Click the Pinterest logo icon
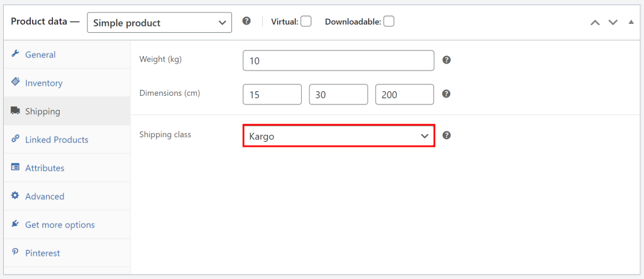The width and height of the screenshot is (644, 279). coord(16,253)
